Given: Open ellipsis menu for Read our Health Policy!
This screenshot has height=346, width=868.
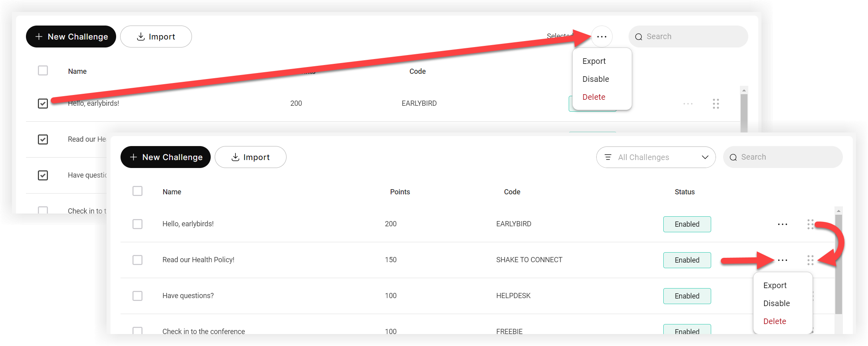Looking at the screenshot, I should point(783,260).
